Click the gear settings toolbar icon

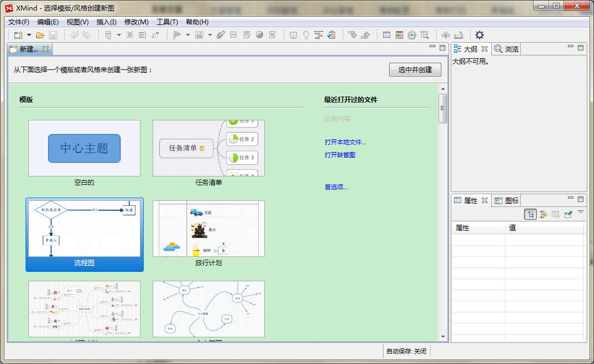tap(480, 35)
